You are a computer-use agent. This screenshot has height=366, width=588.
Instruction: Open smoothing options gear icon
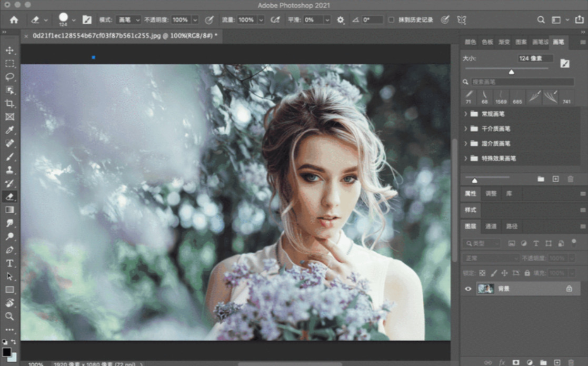(x=341, y=20)
